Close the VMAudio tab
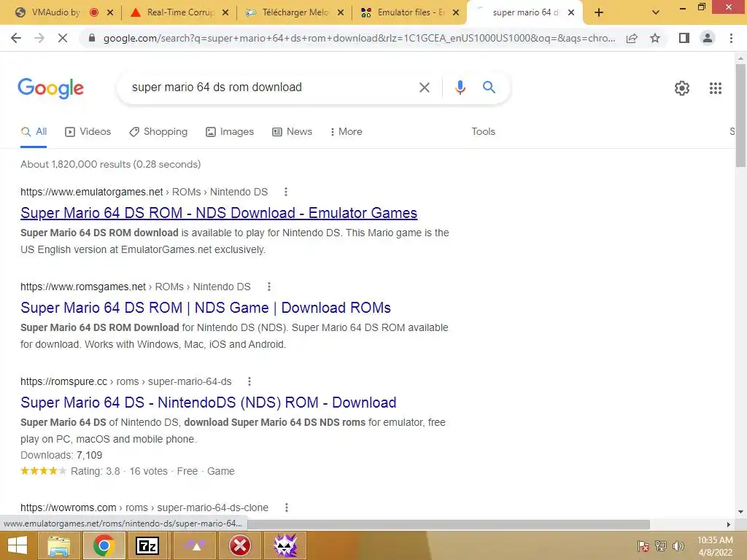The height and width of the screenshot is (560, 747). tap(110, 13)
